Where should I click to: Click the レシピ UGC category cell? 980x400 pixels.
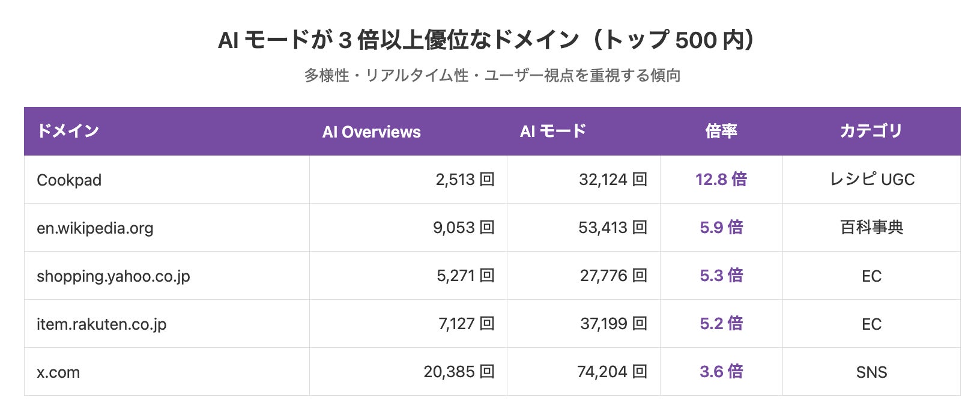tap(871, 179)
